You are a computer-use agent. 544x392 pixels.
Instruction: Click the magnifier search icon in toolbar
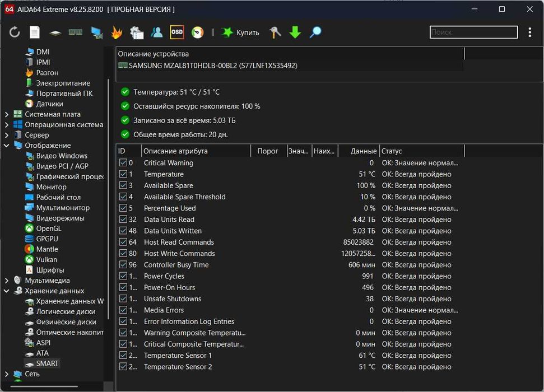pos(315,32)
